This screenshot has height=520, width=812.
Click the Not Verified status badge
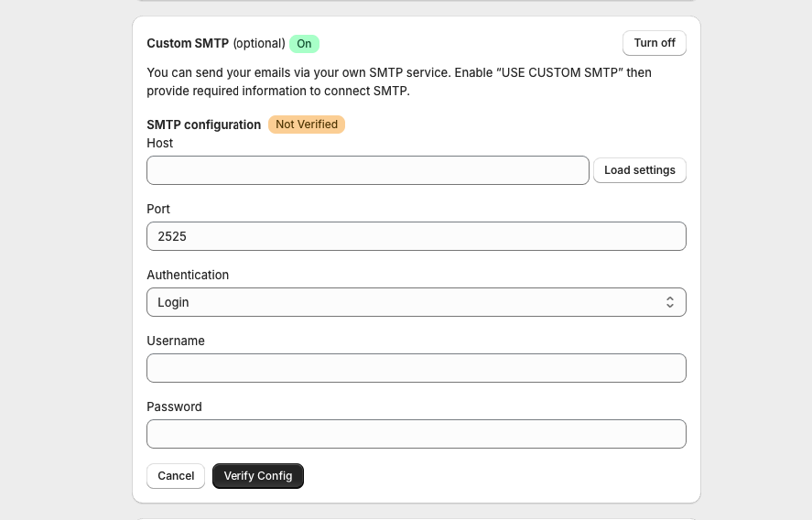point(307,125)
